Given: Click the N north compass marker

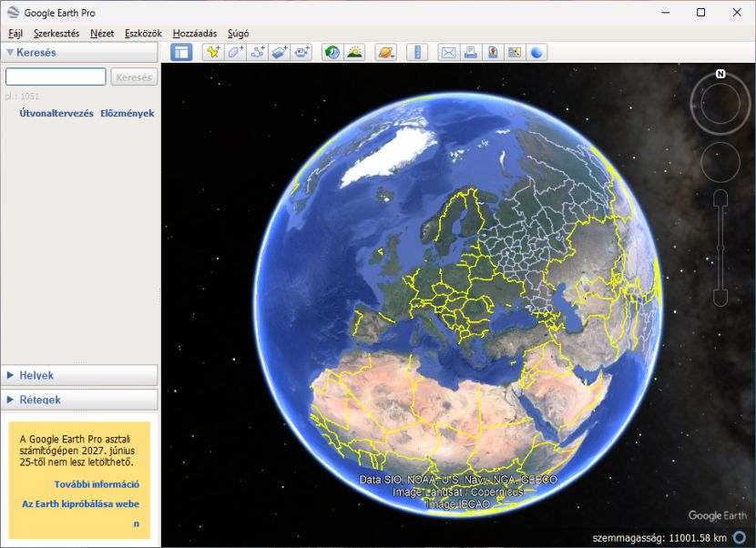Looking at the screenshot, I should click(720, 74).
